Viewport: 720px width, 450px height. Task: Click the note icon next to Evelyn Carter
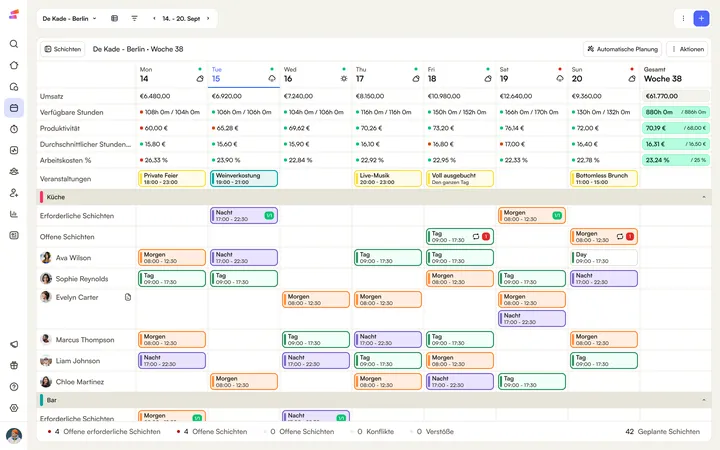point(128,297)
